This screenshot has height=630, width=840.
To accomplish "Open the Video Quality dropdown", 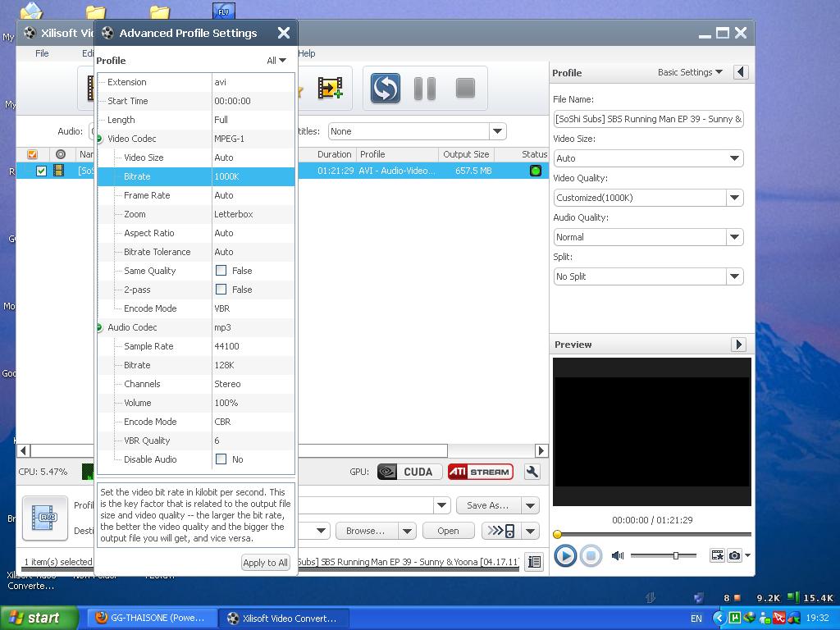I will (x=734, y=198).
